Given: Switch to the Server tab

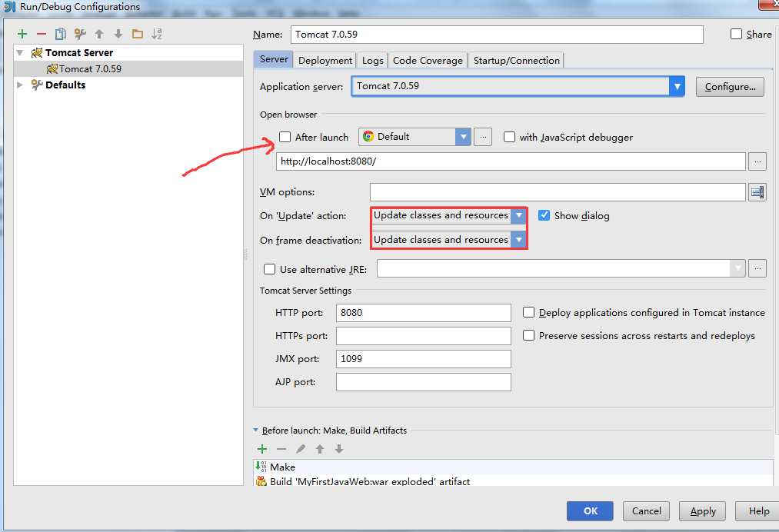Looking at the screenshot, I should [x=273, y=60].
